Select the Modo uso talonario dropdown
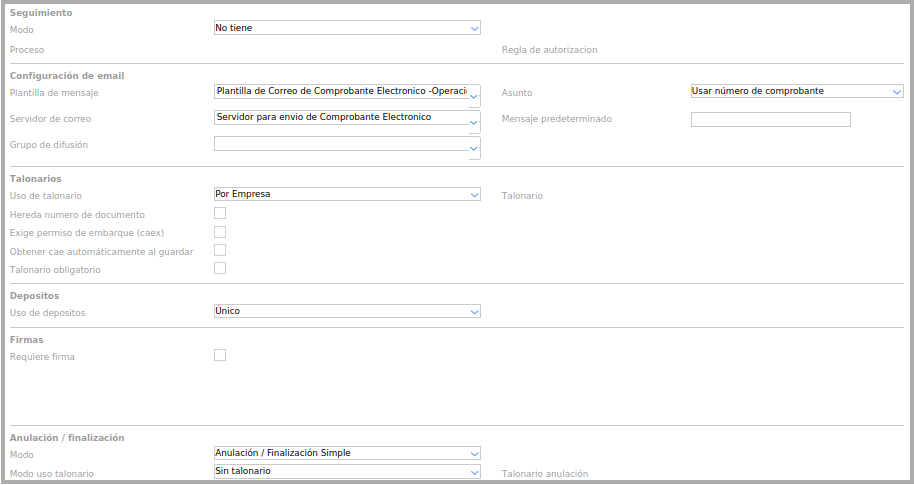 click(347, 471)
